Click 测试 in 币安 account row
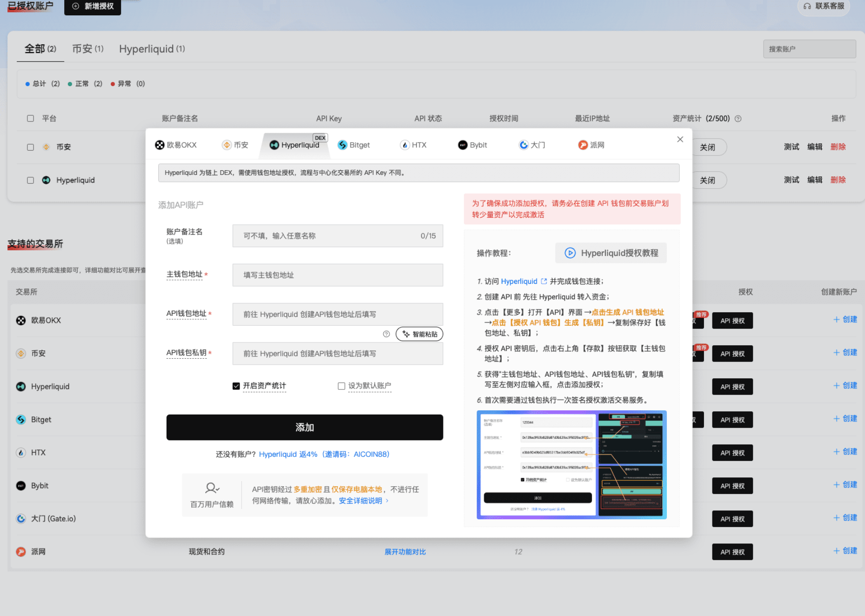The height and width of the screenshot is (616, 865). (x=791, y=147)
